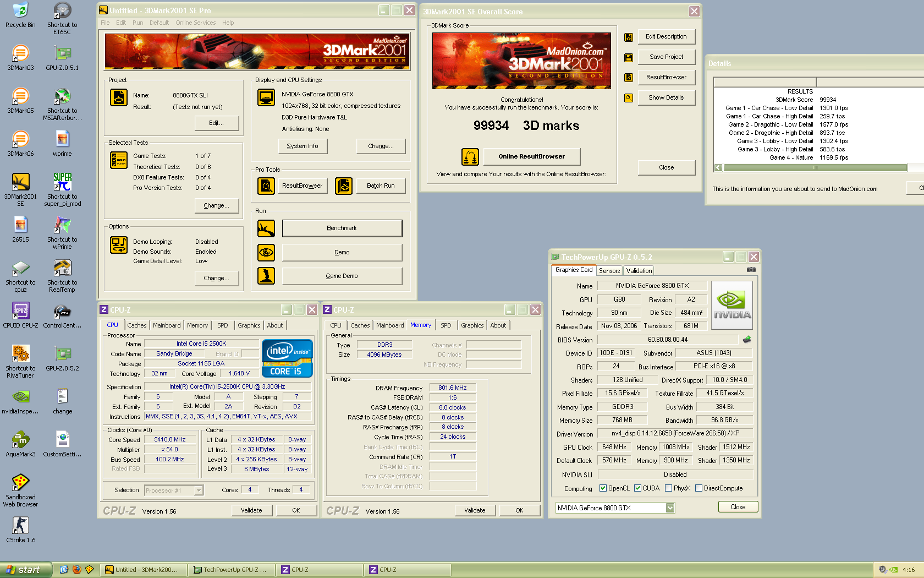Screen dimensions: 924x578
Task: Open the Mainboard tab in left CPU-Z window
Action: [x=167, y=325]
